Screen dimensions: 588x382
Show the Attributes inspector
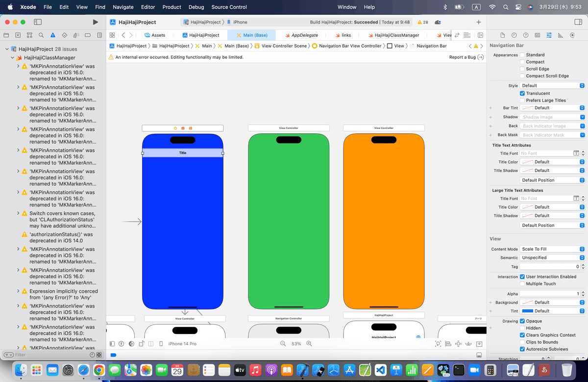pyautogui.click(x=549, y=35)
